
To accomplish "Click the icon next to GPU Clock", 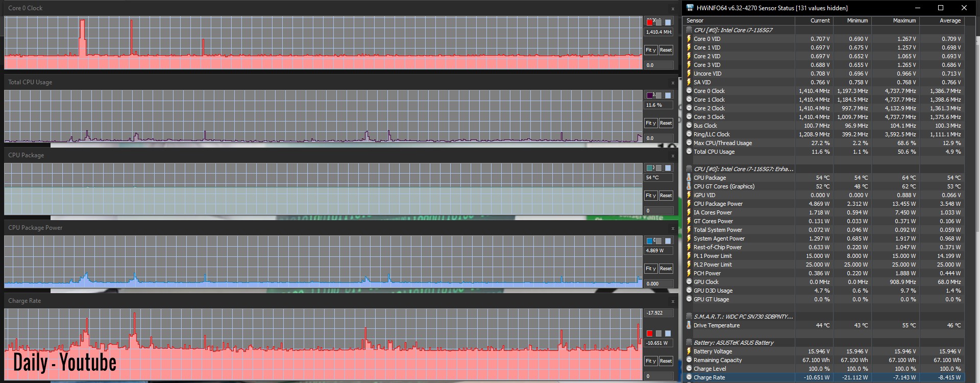I will (x=689, y=282).
